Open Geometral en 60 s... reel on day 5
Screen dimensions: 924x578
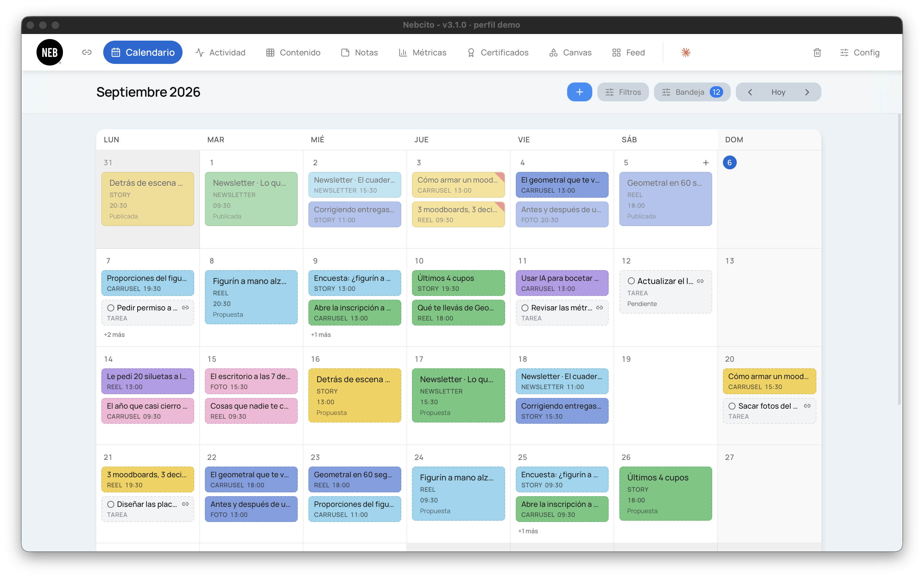tap(665, 199)
